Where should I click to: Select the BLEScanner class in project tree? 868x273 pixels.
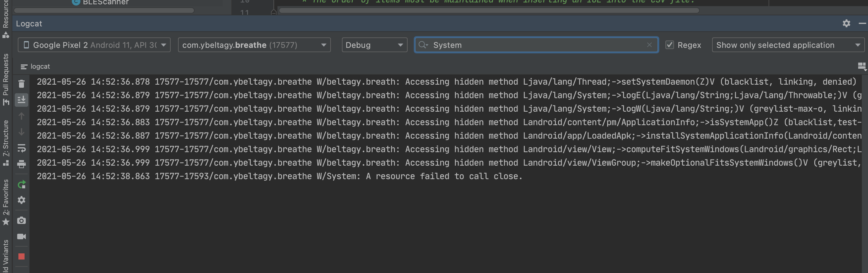click(100, 2)
